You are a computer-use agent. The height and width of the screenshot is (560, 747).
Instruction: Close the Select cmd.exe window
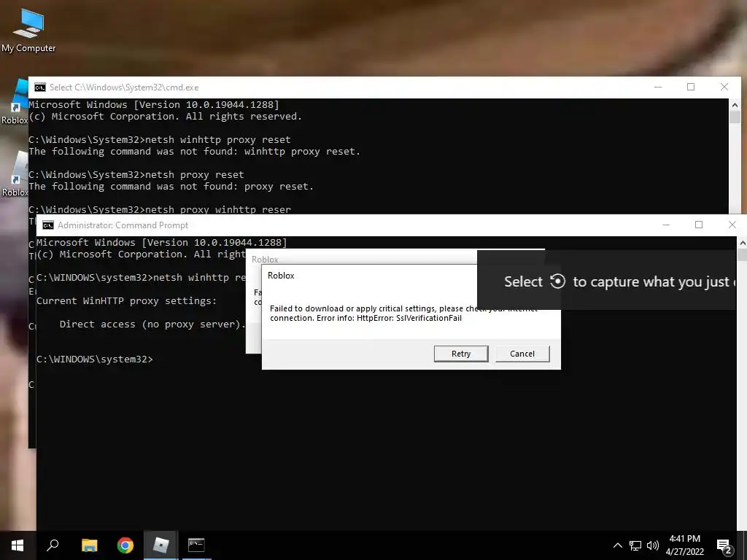(724, 87)
